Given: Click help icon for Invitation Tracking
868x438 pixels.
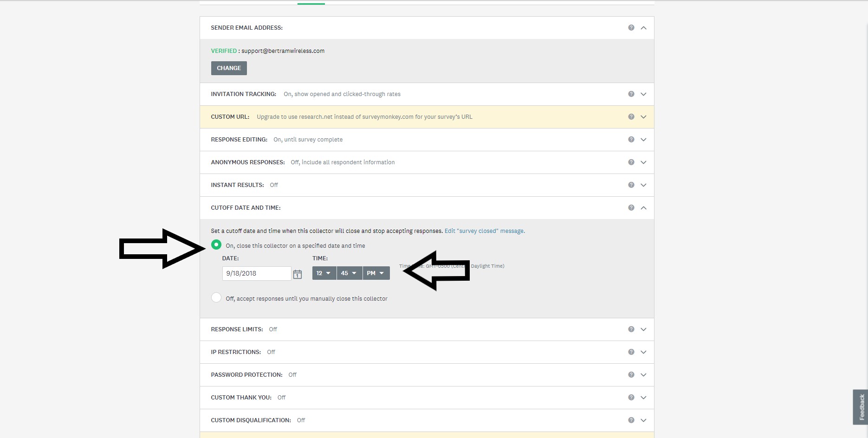Looking at the screenshot, I should (x=631, y=94).
